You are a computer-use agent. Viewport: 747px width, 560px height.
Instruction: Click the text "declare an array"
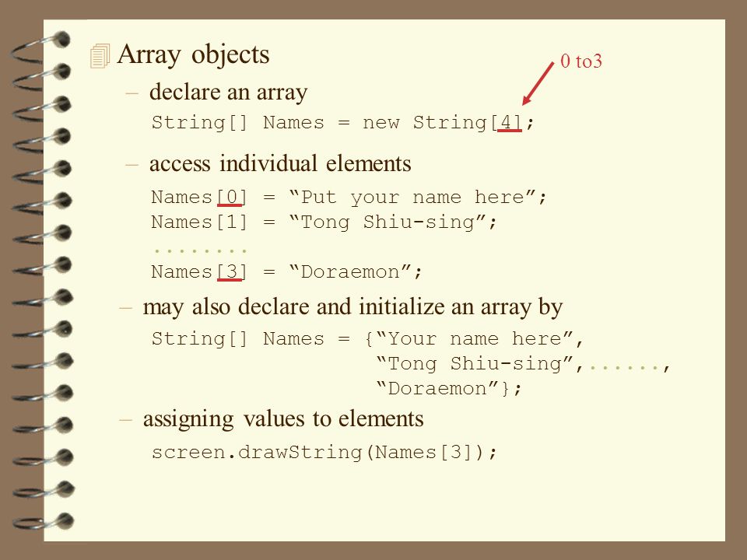click(x=228, y=93)
